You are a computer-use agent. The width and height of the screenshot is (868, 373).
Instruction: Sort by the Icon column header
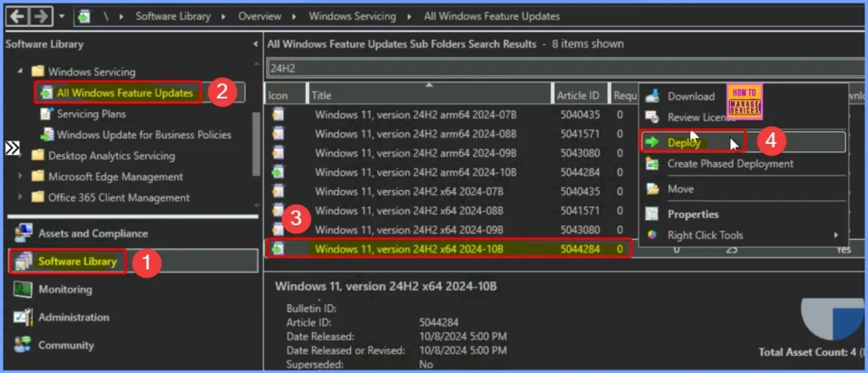pyautogui.click(x=285, y=95)
